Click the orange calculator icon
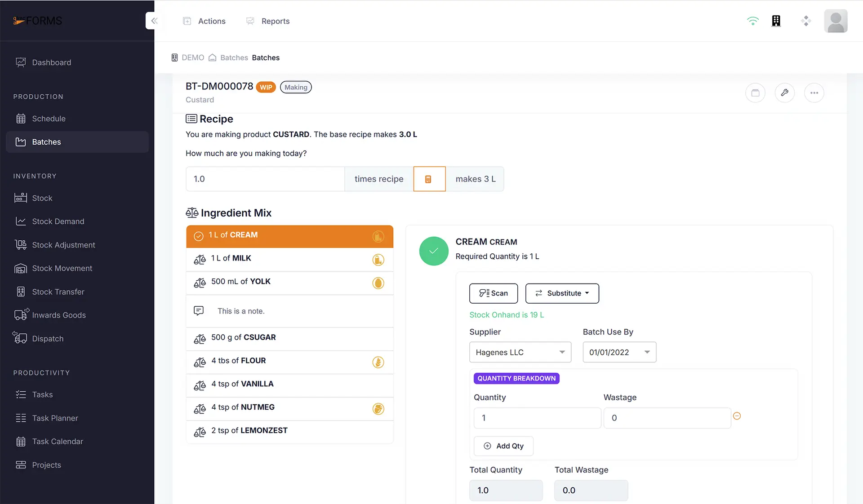This screenshot has width=863, height=504. 429,179
